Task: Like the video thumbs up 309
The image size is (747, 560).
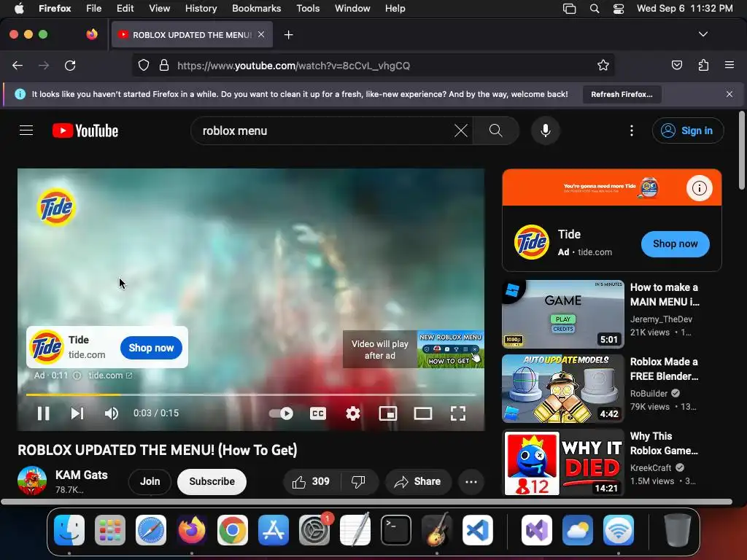Action: tap(311, 482)
